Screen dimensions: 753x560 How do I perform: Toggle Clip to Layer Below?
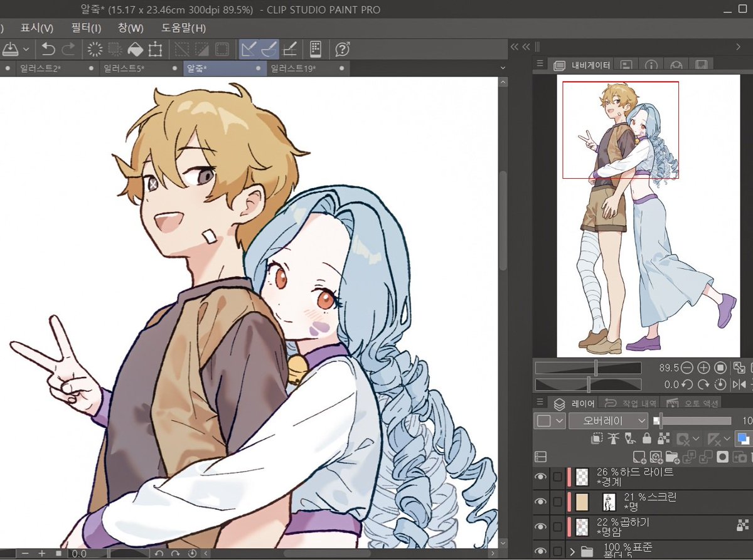pyautogui.click(x=597, y=438)
